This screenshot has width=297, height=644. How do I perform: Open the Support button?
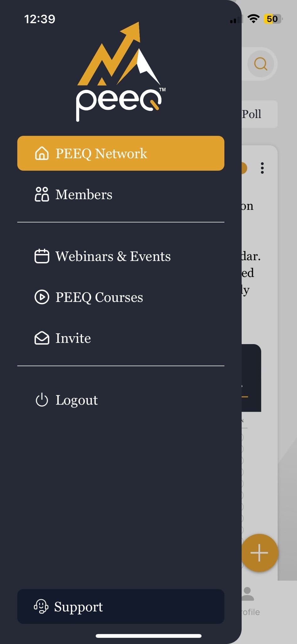tap(121, 607)
